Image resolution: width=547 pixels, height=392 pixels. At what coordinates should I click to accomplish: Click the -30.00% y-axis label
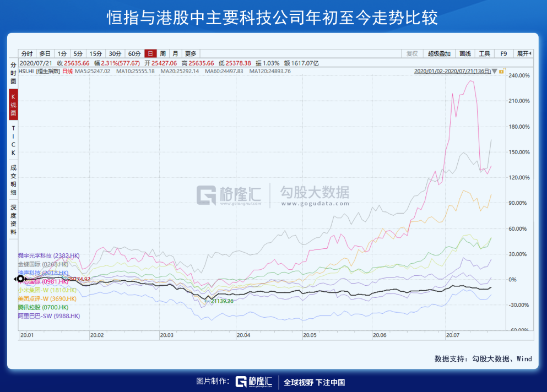[519, 305]
